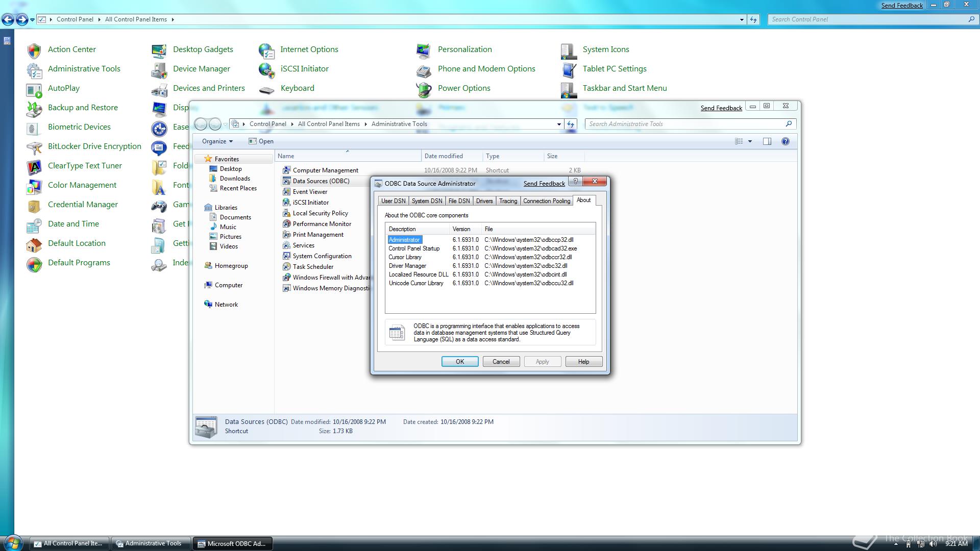Switch to the Tracing tab
Viewport: 980px width, 551px height.
click(508, 201)
